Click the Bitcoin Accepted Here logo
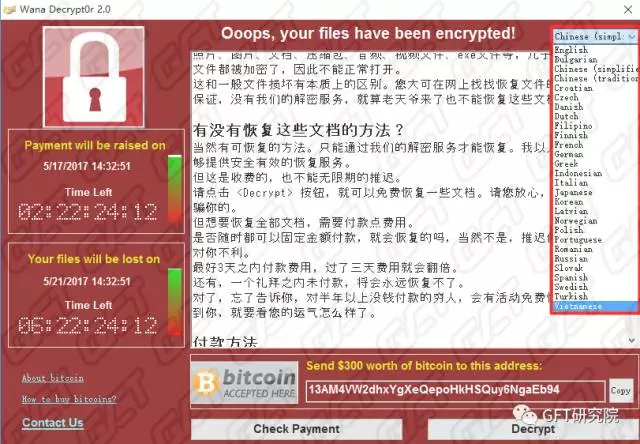 tap(244, 383)
